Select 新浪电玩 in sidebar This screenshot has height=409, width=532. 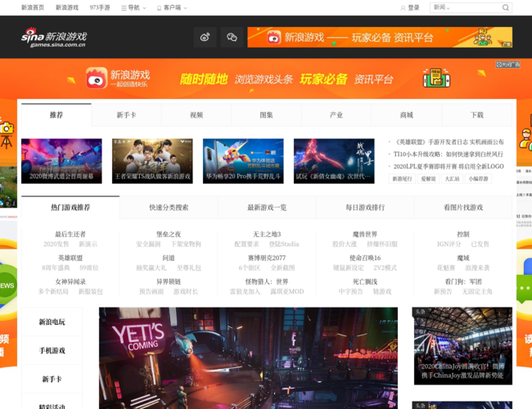click(x=52, y=321)
